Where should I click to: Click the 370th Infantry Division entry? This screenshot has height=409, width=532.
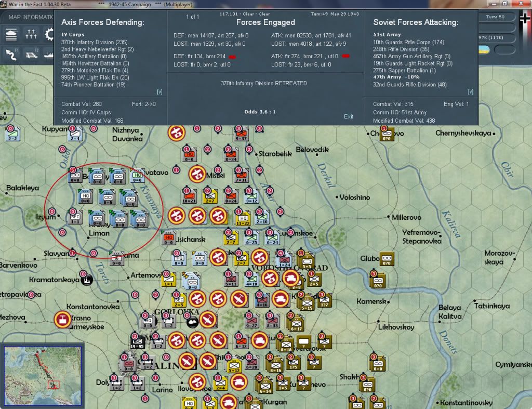tap(95, 42)
